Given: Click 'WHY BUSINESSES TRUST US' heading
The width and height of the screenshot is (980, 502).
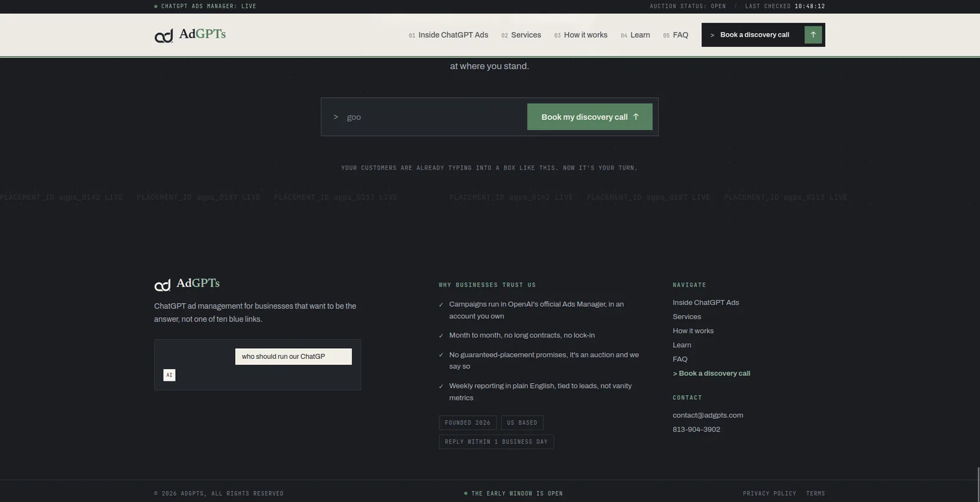Looking at the screenshot, I should pos(487,285).
